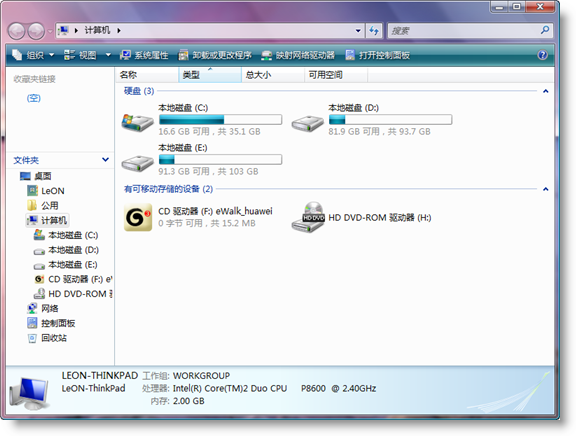Image resolution: width=576 pixels, height=436 pixels.
Task: Open the address bar history dropdown
Action: [x=358, y=31]
